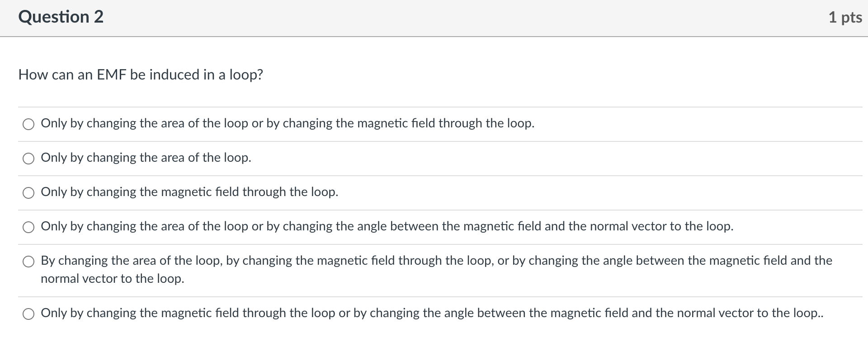Select 'Only by changing the area of the loop'

pyautogui.click(x=28, y=158)
